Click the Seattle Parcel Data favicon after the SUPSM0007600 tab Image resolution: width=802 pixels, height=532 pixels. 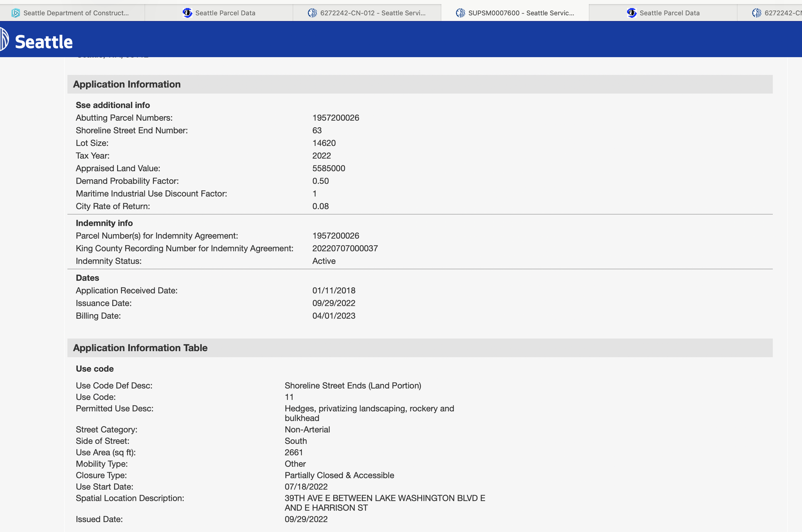(x=632, y=13)
